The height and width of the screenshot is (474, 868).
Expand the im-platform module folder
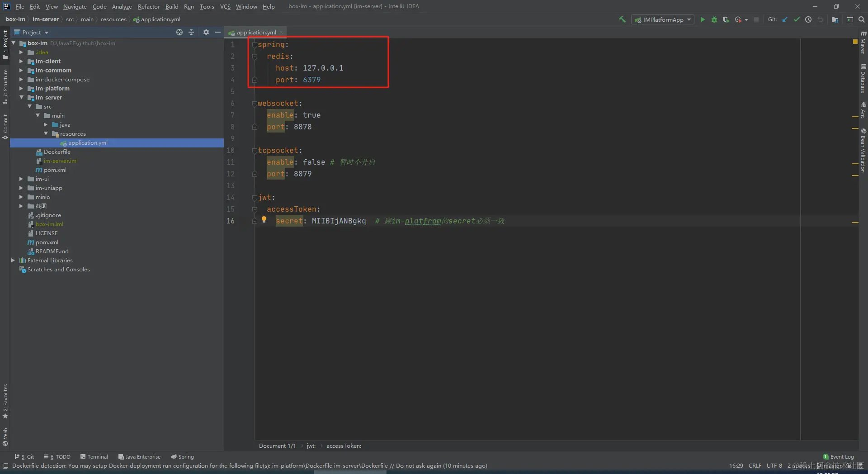tap(21, 88)
